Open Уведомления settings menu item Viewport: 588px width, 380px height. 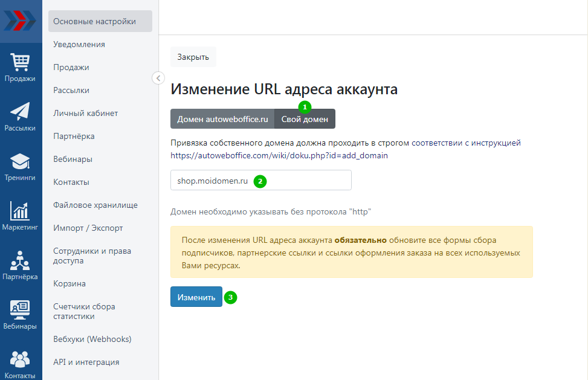(79, 44)
